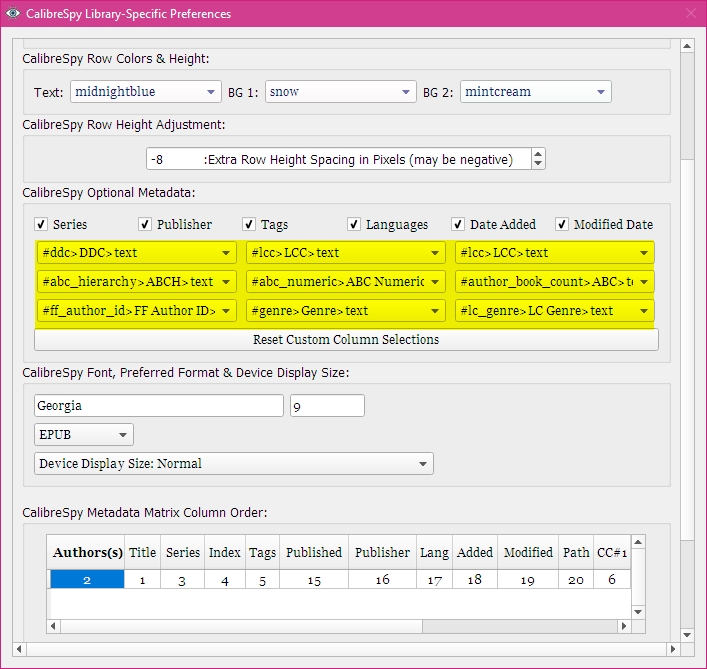The image size is (707, 669).
Task: Toggle the Series checkbox
Action: [x=41, y=224]
